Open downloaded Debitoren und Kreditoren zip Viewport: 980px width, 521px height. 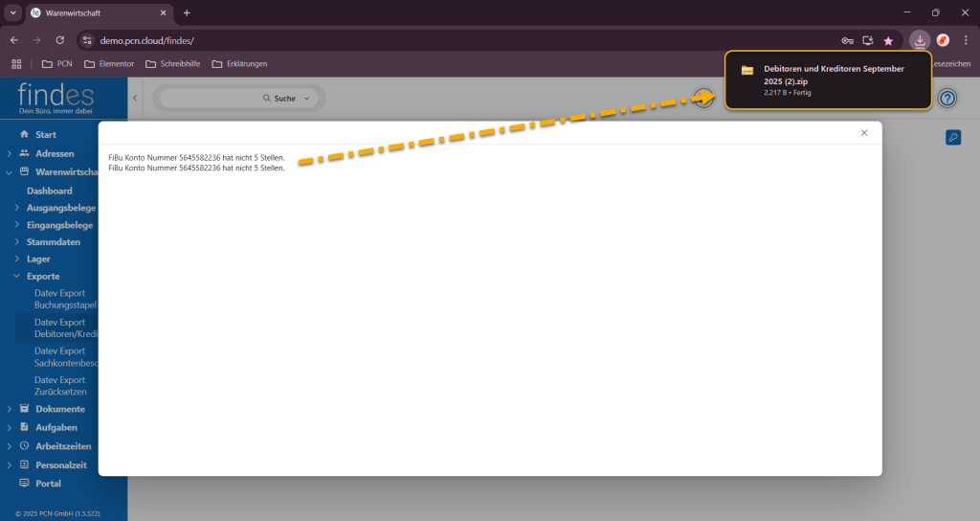pos(828,76)
